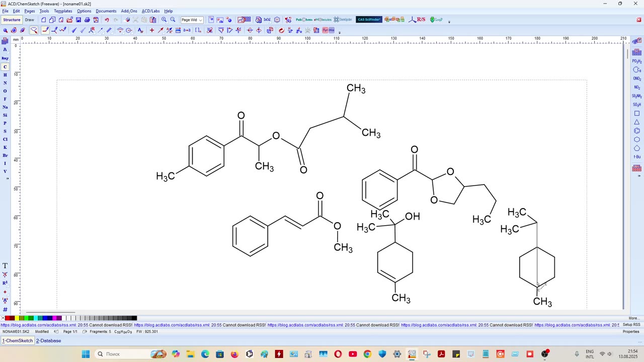Select the Tyr-His peptide tool
This screenshot has height=362, width=644.
329,31
